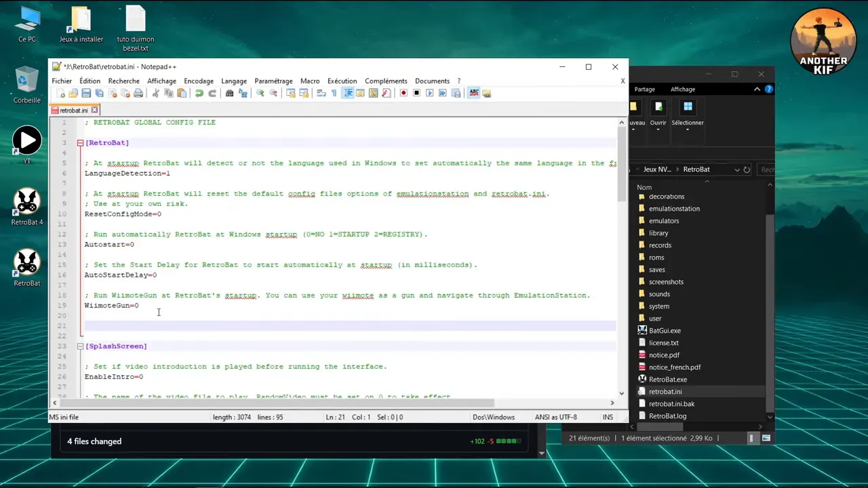Toggle word wrap in the toolbar
The image size is (868, 488).
[321, 94]
